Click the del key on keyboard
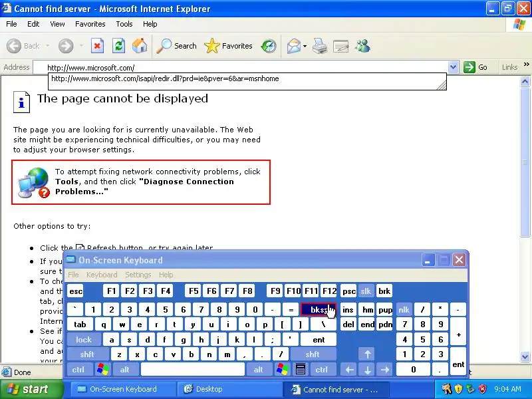 348,325
